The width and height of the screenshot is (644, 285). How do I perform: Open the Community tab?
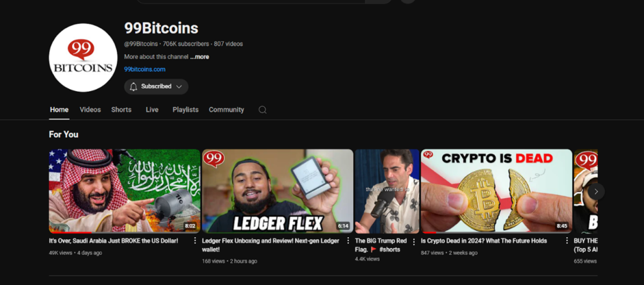pos(226,109)
